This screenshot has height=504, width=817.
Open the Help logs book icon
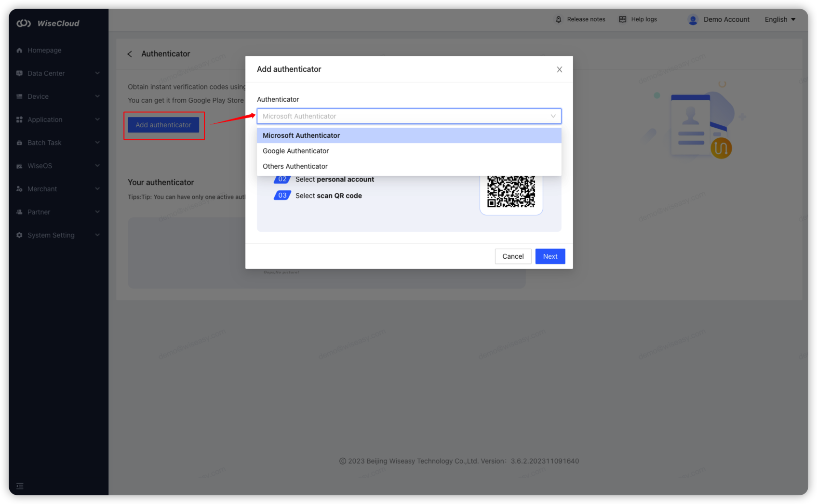(x=622, y=19)
